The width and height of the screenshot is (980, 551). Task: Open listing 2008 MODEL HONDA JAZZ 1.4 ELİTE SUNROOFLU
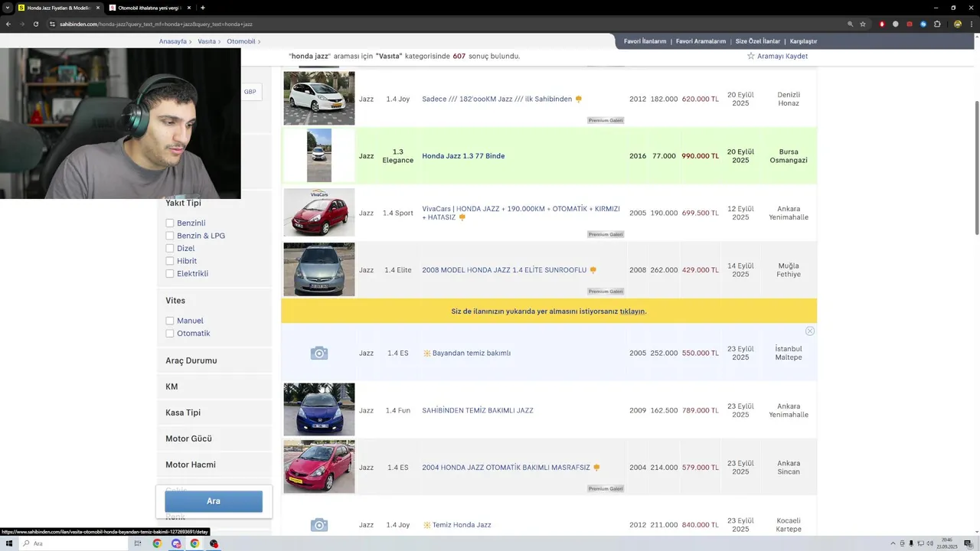click(504, 270)
